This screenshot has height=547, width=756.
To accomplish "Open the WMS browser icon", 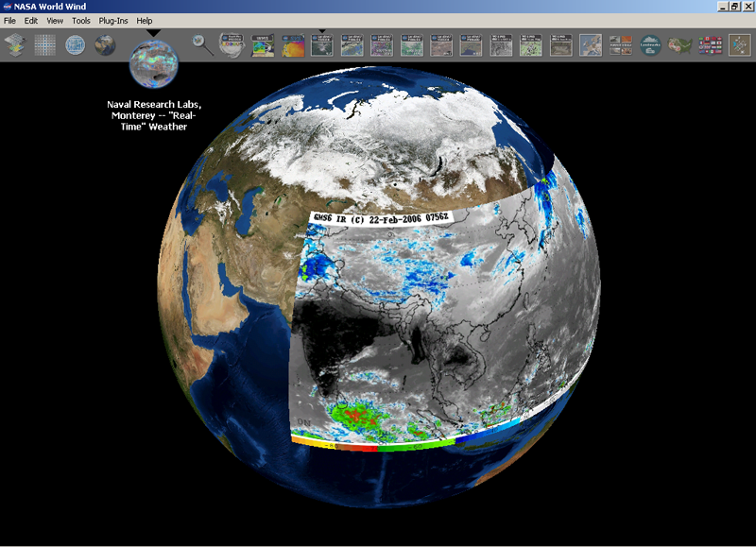I will coord(263,45).
